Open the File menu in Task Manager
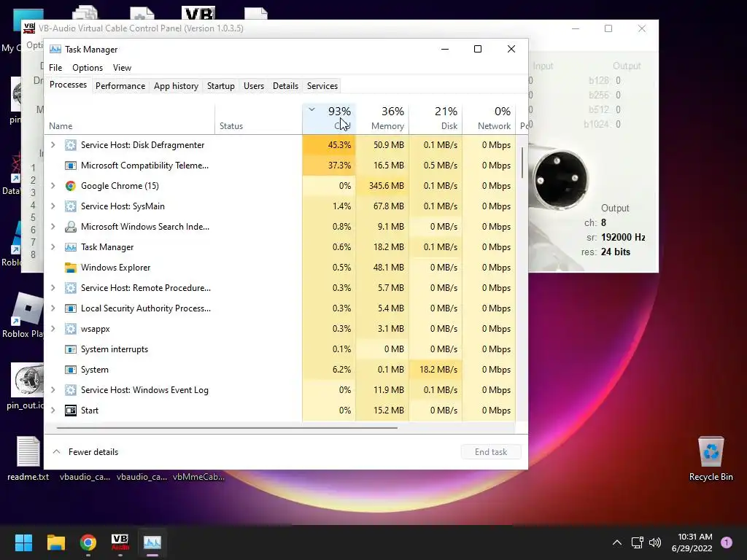 pyautogui.click(x=55, y=68)
